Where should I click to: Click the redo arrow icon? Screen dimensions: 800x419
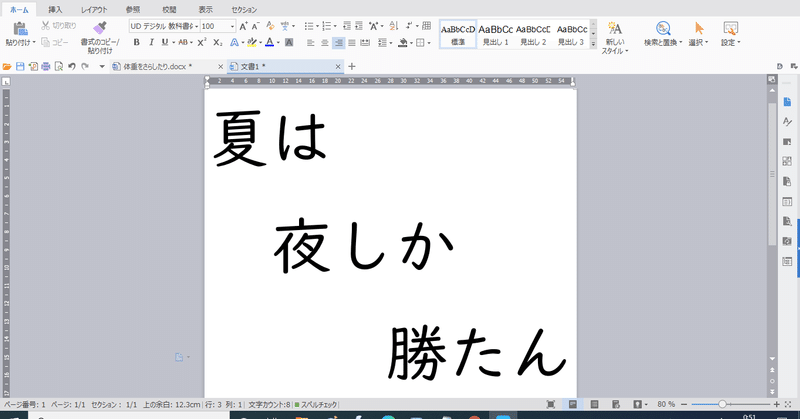point(85,66)
